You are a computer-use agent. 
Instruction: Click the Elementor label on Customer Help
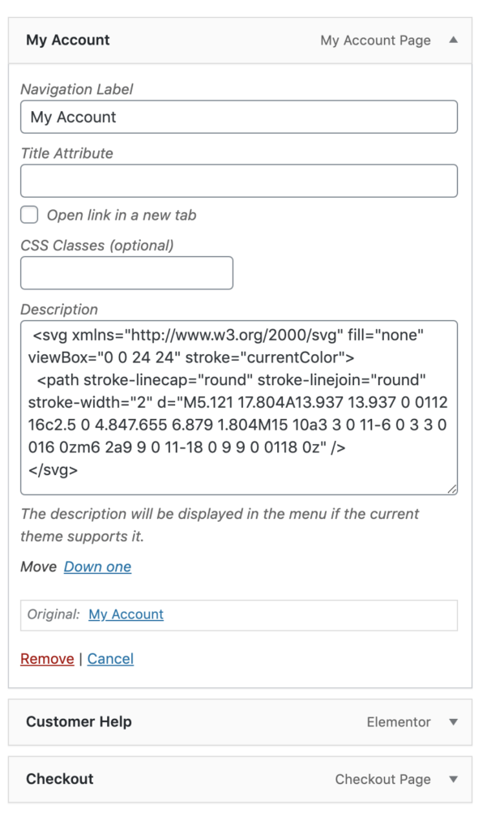click(x=399, y=722)
